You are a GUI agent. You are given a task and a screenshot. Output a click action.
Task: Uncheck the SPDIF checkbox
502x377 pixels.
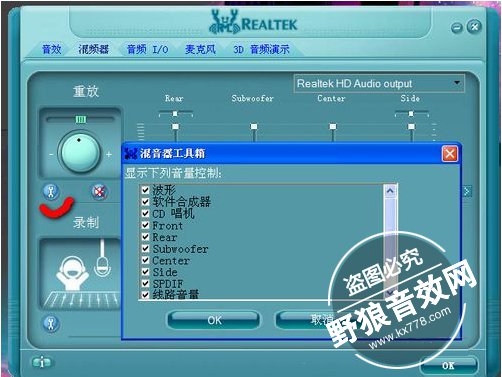point(145,283)
